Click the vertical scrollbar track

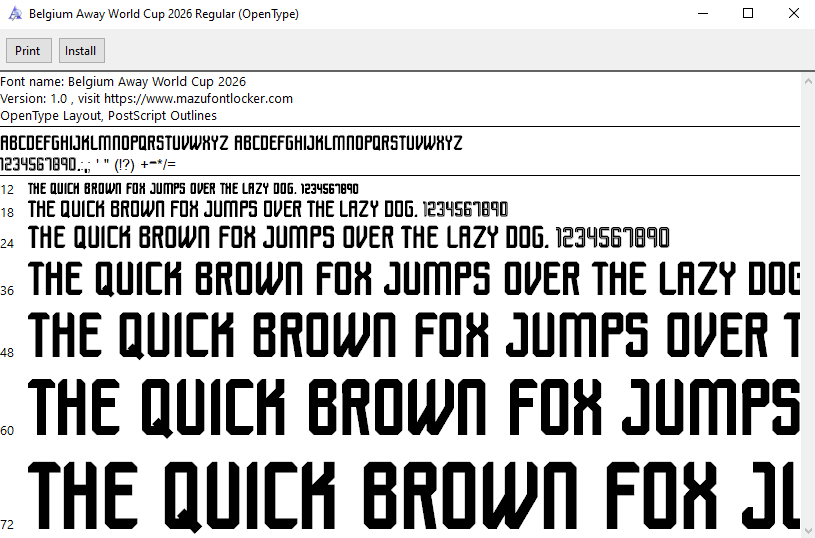tap(808, 300)
